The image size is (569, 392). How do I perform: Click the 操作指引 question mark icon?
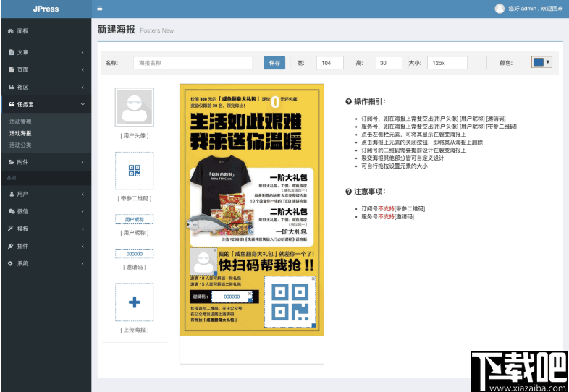click(348, 102)
